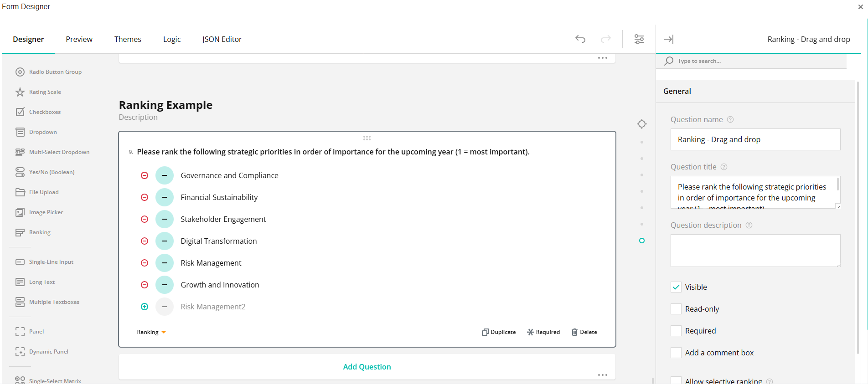Remove the Governance and Compliance item
This screenshot has width=868, height=390.
pyautogui.click(x=145, y=175)
